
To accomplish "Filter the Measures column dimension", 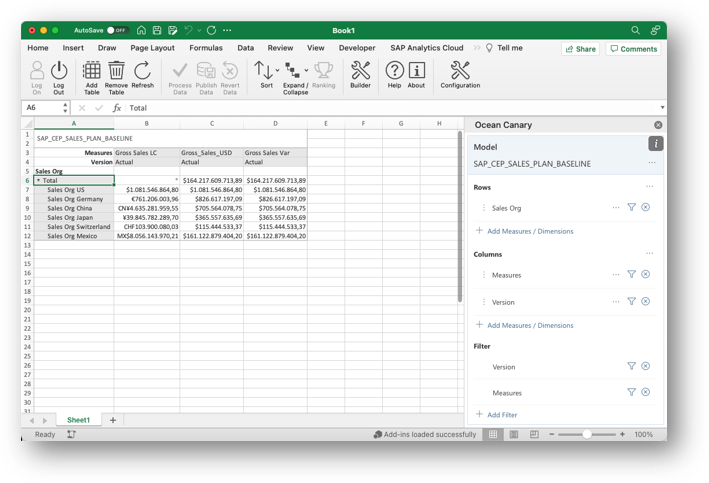I will [631, 274].
